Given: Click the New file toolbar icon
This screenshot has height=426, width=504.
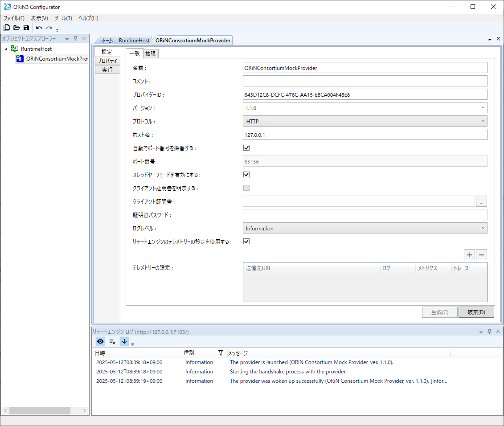Looking at the screenshot, I should [x=7, y=28].
